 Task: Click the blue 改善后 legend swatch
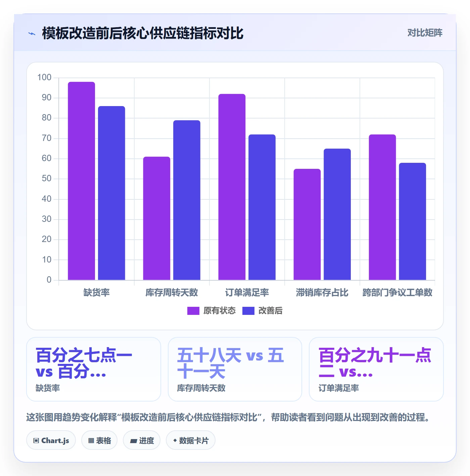click(248, 311)
